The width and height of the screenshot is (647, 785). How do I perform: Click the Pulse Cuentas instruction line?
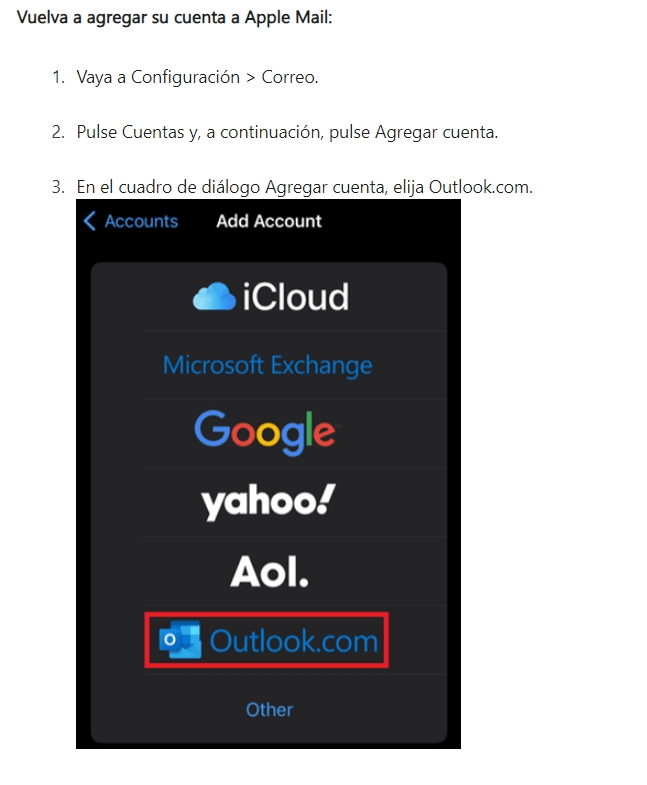[x=287, y=132]
